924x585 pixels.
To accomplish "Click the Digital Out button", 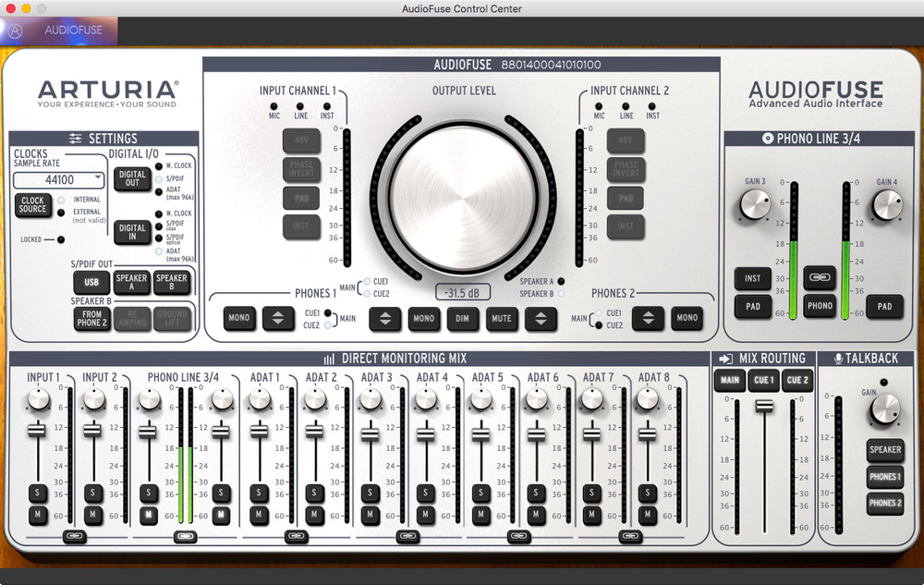I will pos(132,178).
